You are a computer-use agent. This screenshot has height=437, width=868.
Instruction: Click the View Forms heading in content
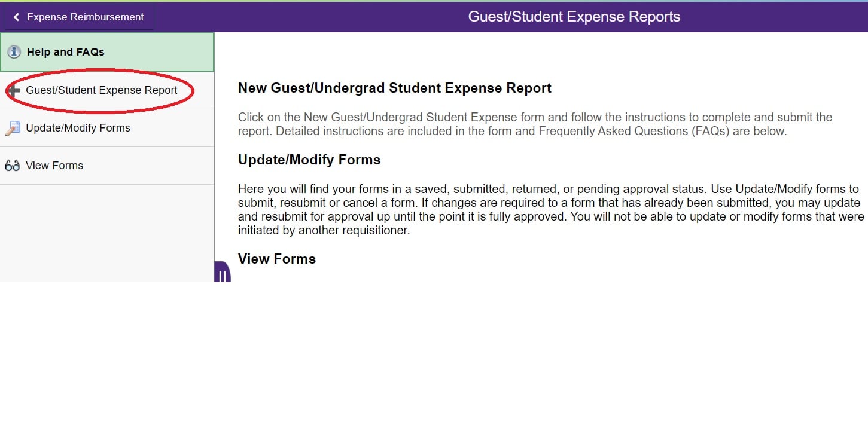coord(277,259)
